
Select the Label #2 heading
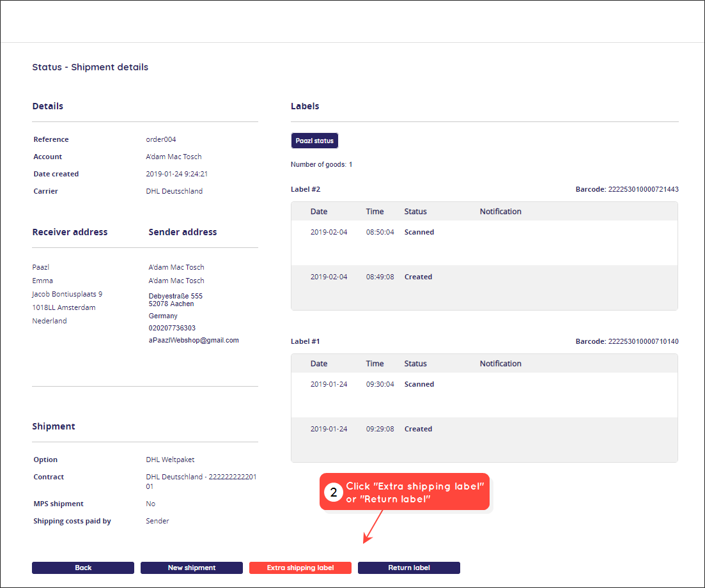tap(306, 189)
